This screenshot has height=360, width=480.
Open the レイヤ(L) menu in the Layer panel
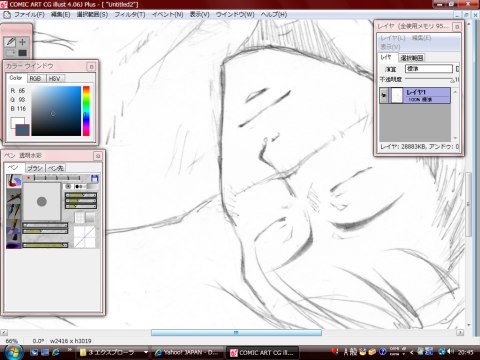(393, 38)
